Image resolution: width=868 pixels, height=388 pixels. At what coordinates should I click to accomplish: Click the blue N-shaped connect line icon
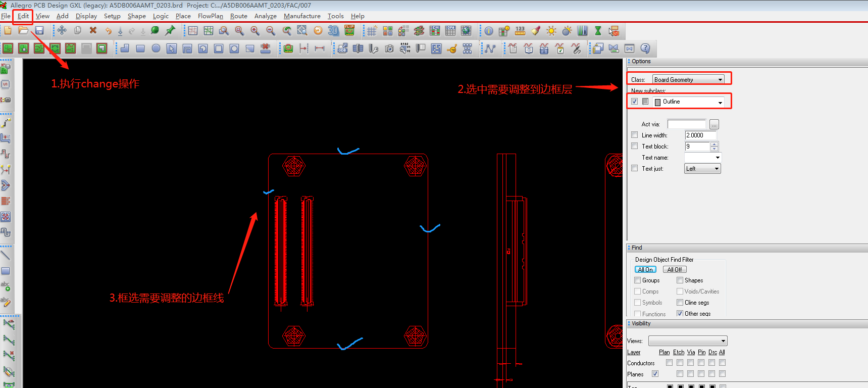tap(490, 48)
